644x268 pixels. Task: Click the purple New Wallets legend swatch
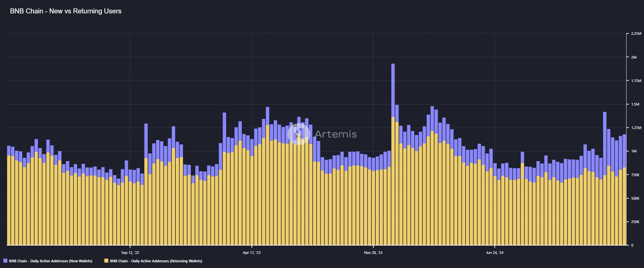[5, 261]
